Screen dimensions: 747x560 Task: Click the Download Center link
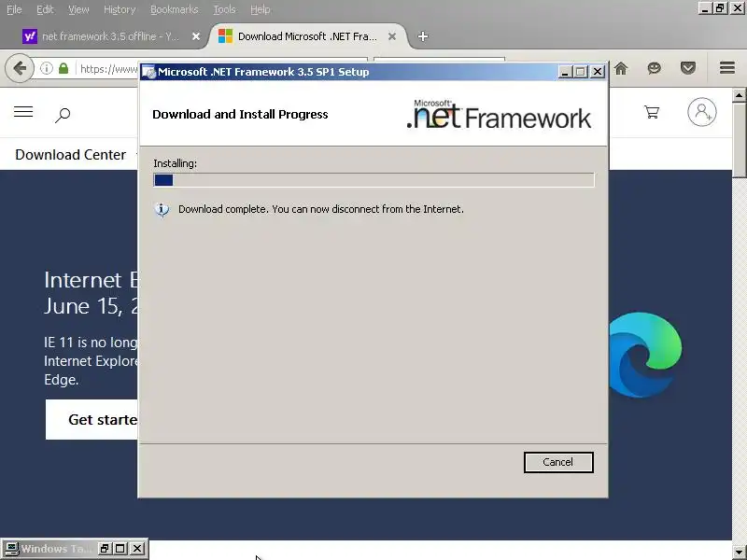pyautogui.click(x=71, y=155)
